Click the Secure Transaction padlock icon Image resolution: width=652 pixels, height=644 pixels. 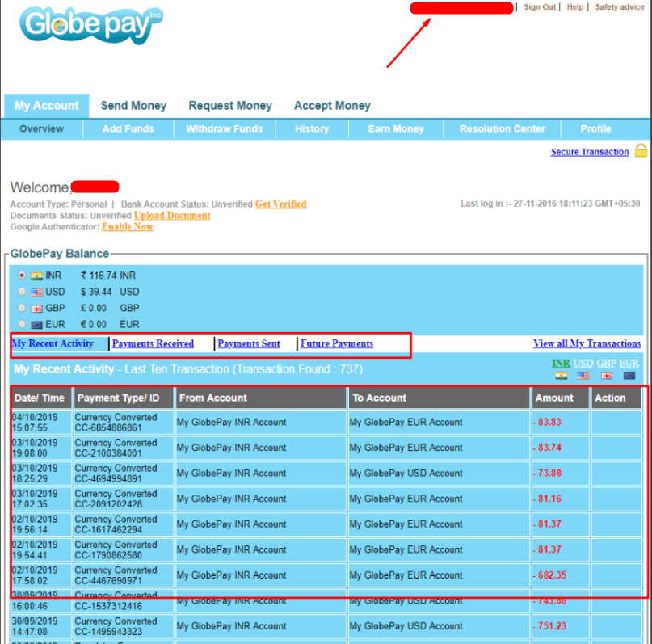click(641, 150)
